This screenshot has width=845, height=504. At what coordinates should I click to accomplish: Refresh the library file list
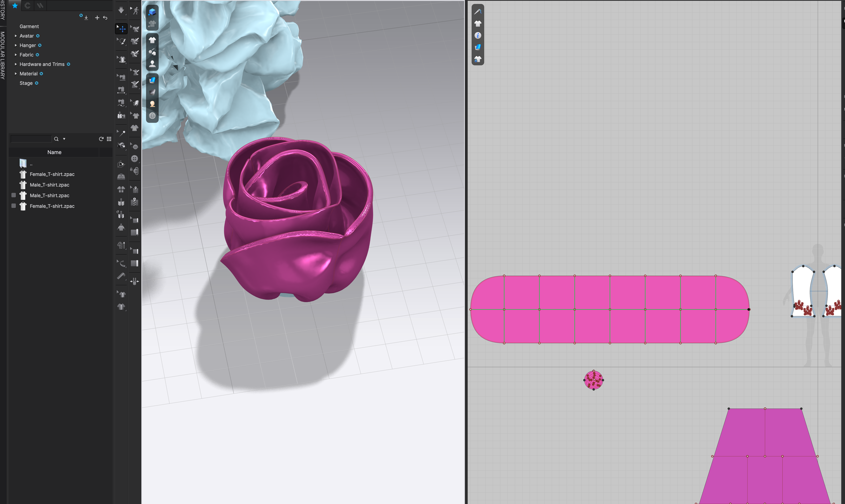click(x=101, y=139)
